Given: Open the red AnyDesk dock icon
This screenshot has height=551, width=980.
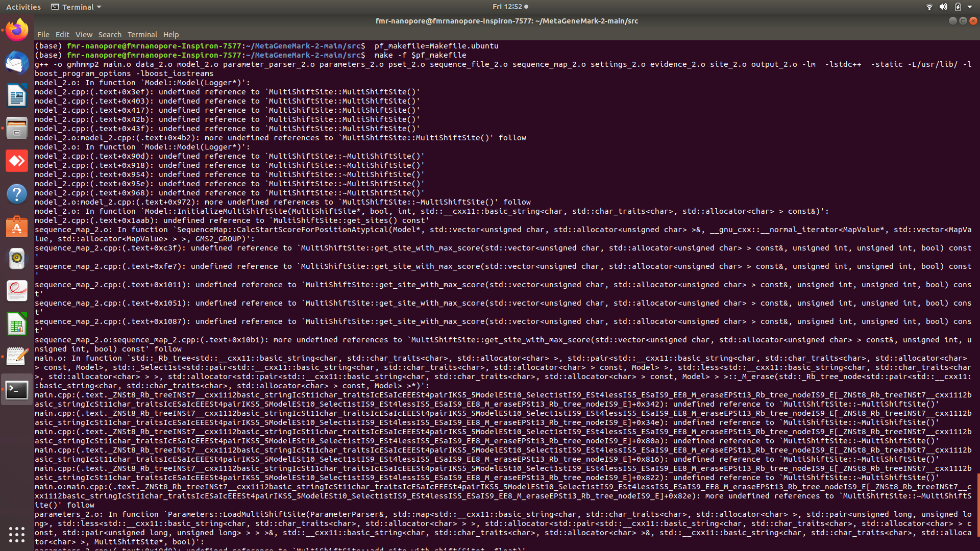Looking at the screenshot, I should click(17, 161).
